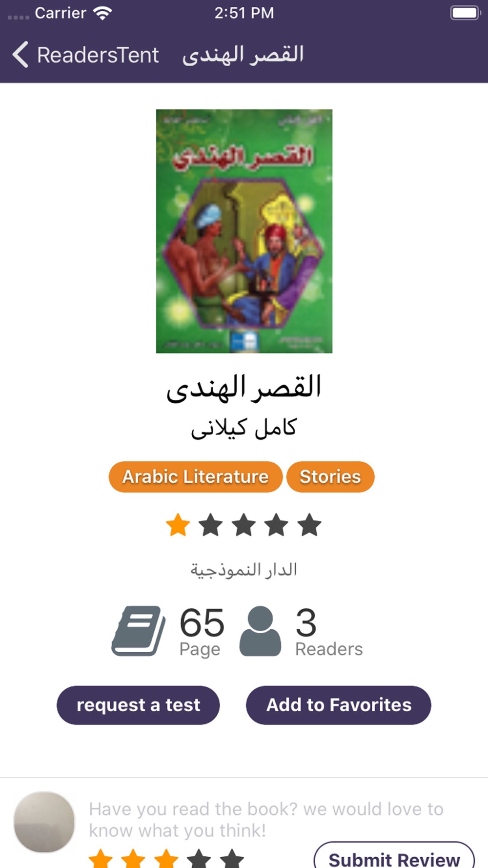Click the third book rating star

[x=244, y=525]
